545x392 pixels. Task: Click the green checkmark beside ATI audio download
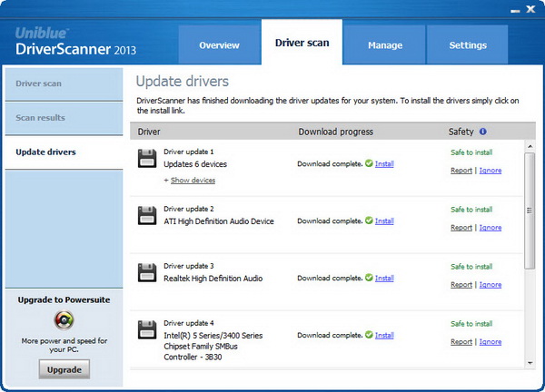point(369,220)
